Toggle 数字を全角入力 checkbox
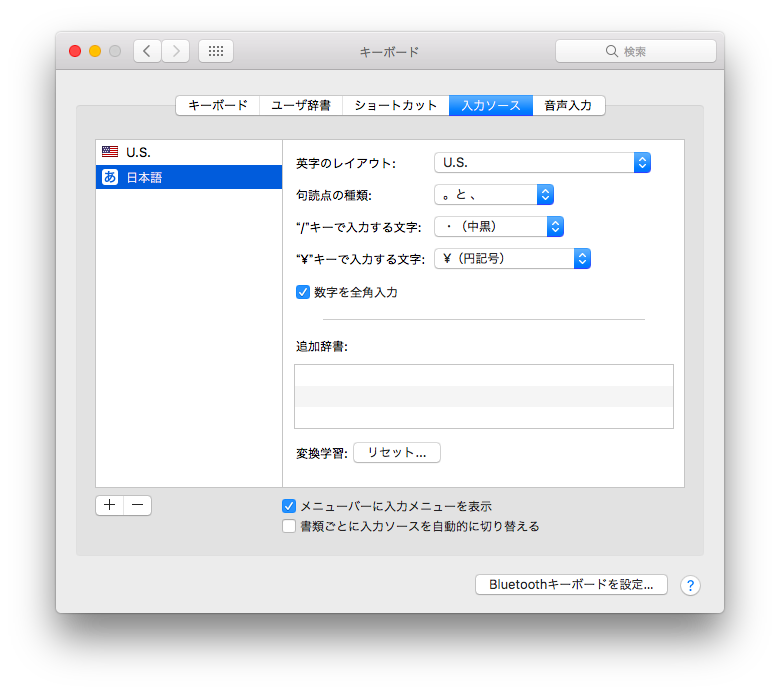The image size is (780, 693). (303, 292)
